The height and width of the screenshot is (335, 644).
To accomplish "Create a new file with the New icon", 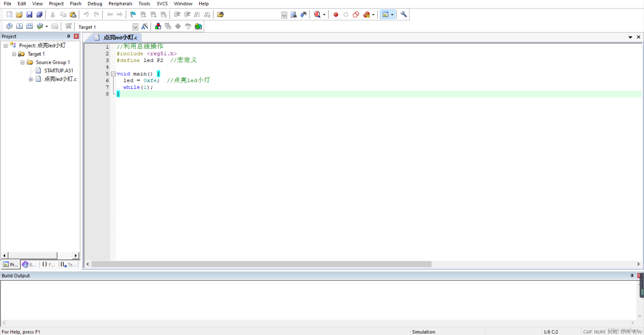I will [9, 14].
